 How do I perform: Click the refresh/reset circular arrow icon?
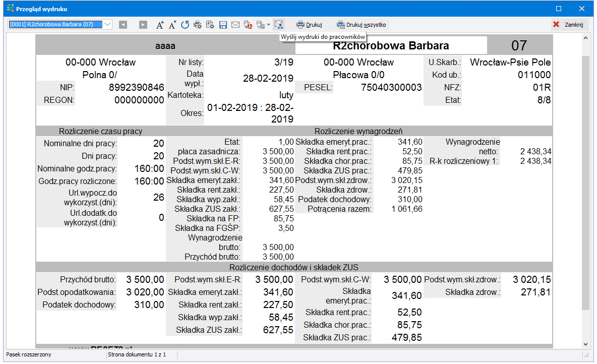point(185,24)
